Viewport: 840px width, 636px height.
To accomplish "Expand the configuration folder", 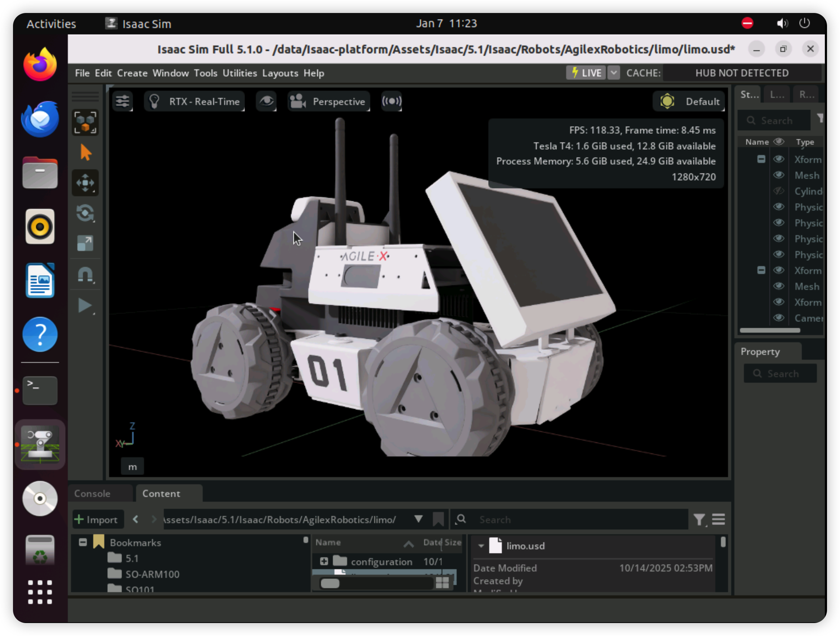I will pyautogui.click(x=324, y=561).
